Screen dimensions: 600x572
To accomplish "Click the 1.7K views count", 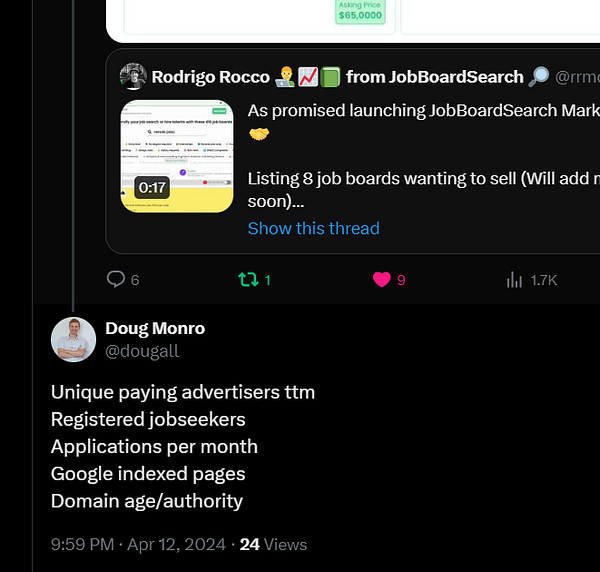I will (544, 280).
